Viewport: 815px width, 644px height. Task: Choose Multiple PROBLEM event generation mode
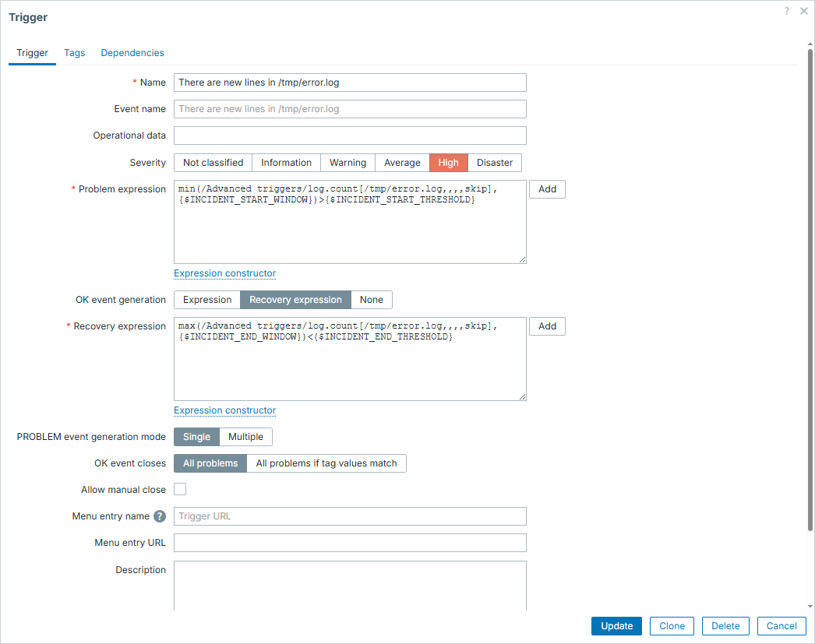245,437
